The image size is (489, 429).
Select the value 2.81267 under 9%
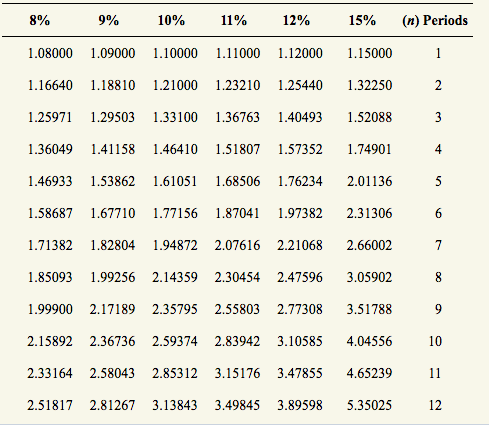click(113, 405)
